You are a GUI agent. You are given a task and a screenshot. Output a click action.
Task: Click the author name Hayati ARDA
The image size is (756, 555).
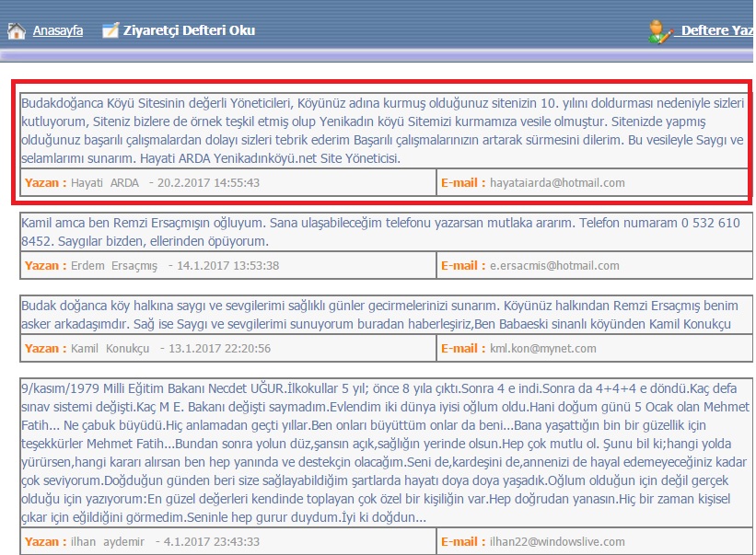click(x=105, y=183)
